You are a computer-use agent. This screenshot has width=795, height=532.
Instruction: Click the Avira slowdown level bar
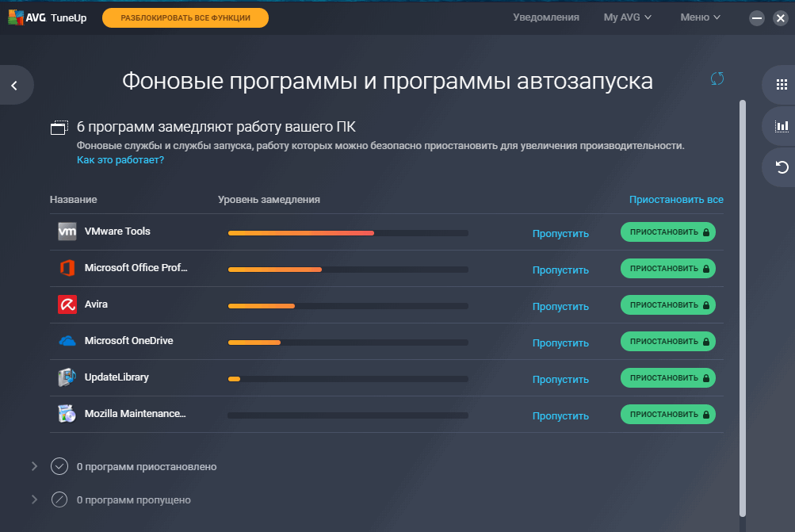coord(348,306)
